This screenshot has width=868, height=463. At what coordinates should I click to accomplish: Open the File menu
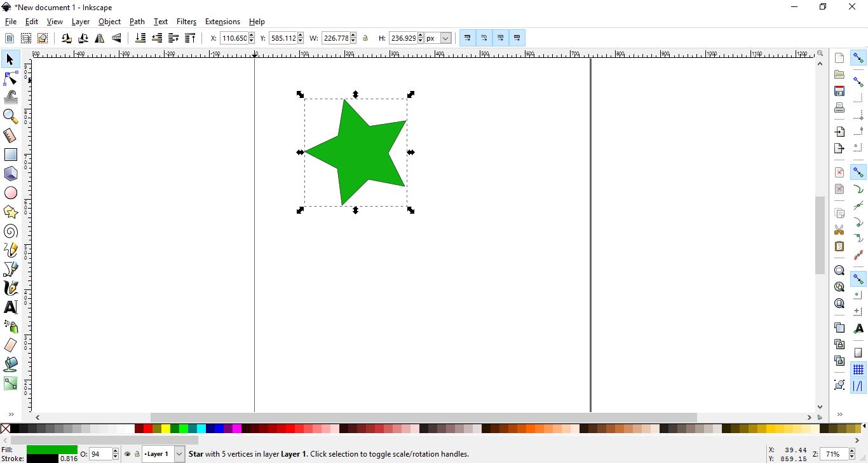11,22
